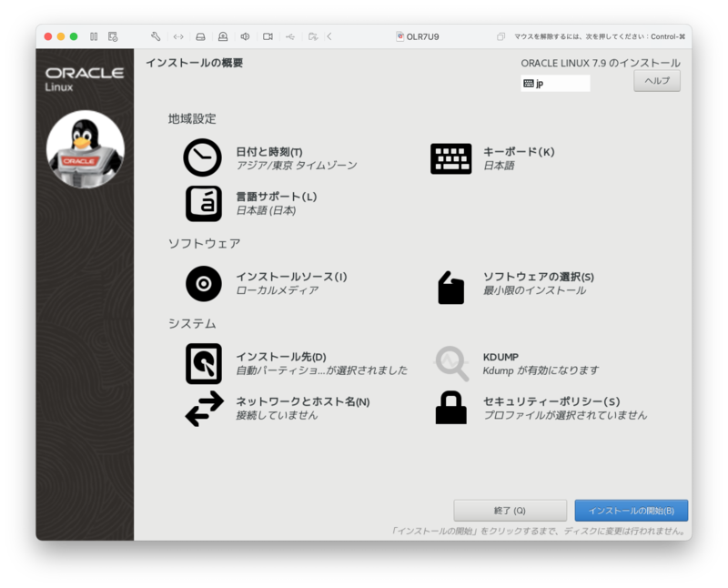This screenshot has width=728, height=588.
Task: Open language support icon
Action: [203, 203]
